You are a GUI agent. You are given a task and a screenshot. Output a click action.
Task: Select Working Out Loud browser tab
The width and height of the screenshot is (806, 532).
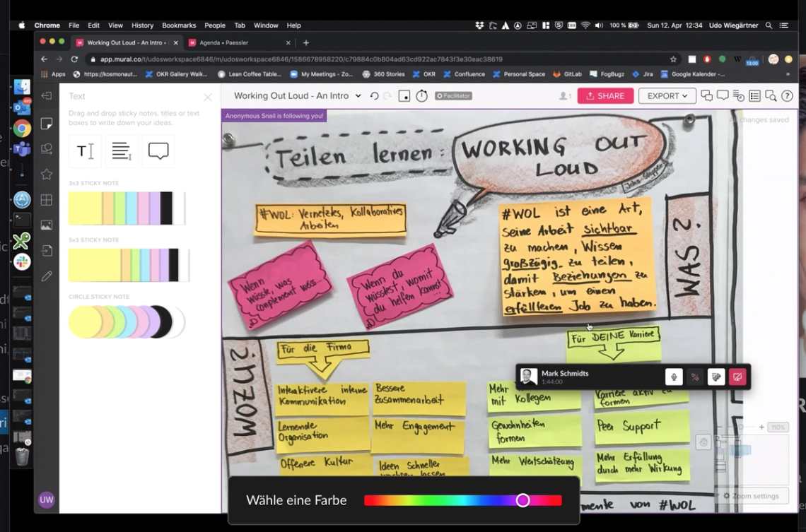[x=125, y=42]
